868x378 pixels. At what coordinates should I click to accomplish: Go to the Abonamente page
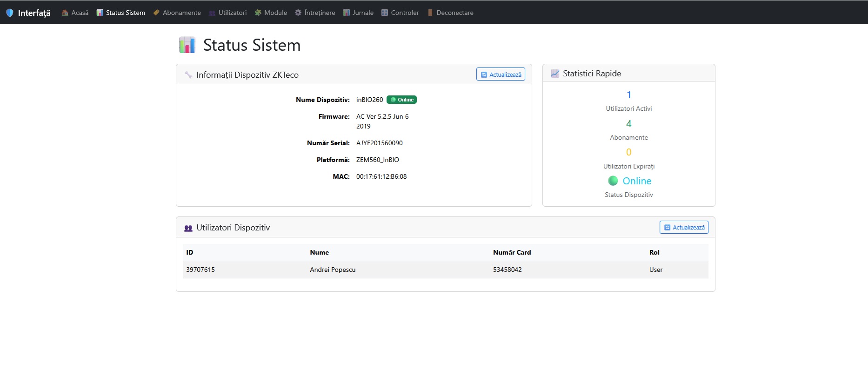[181, 13]
